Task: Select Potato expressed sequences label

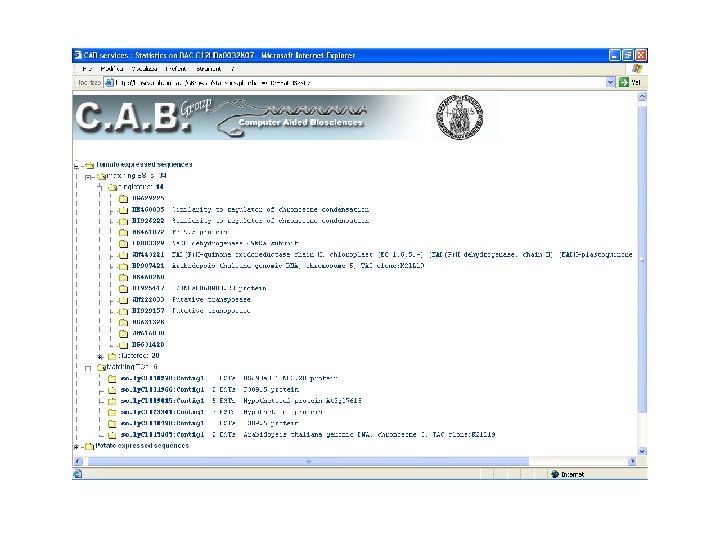Action: click(142, 446)
